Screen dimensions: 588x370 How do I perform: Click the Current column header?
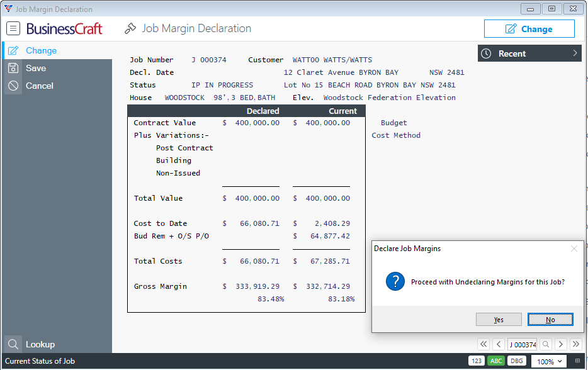pos(342,111)
